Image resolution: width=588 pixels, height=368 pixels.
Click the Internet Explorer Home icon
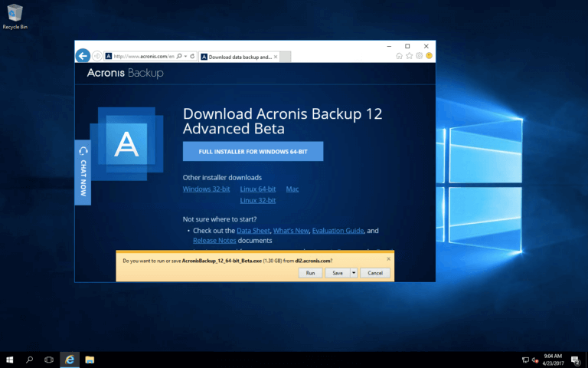pyautogui.click(x=399, y=56)
